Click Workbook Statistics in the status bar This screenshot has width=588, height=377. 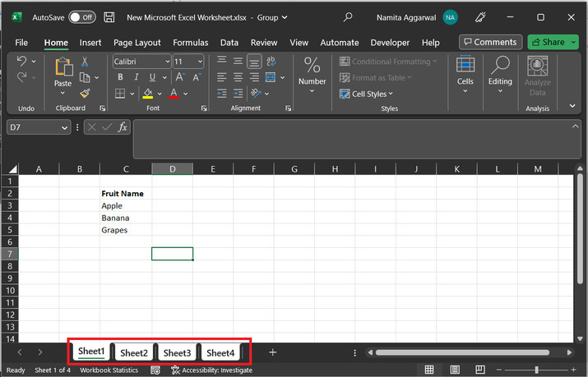click(109, 370)
